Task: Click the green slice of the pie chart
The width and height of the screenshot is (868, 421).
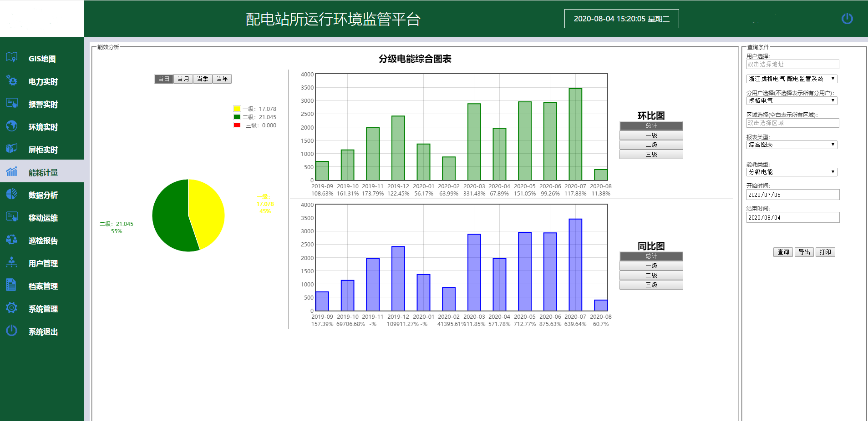Action: tap(171, 218)
